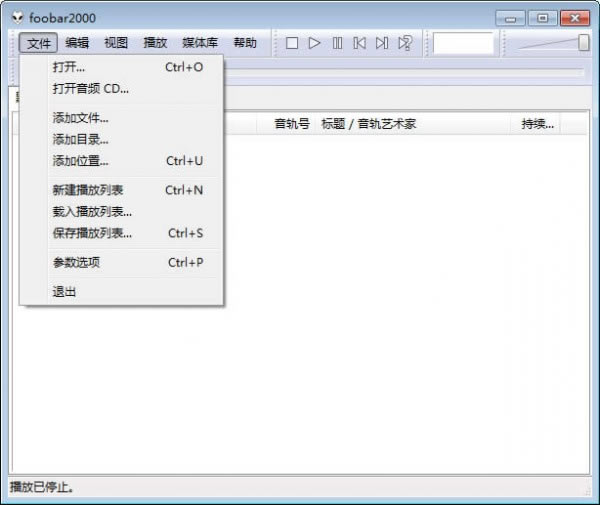This screenshot has height=505, width=600.
Task: Click 新建播放列表 in the menu
Action: 88,190
